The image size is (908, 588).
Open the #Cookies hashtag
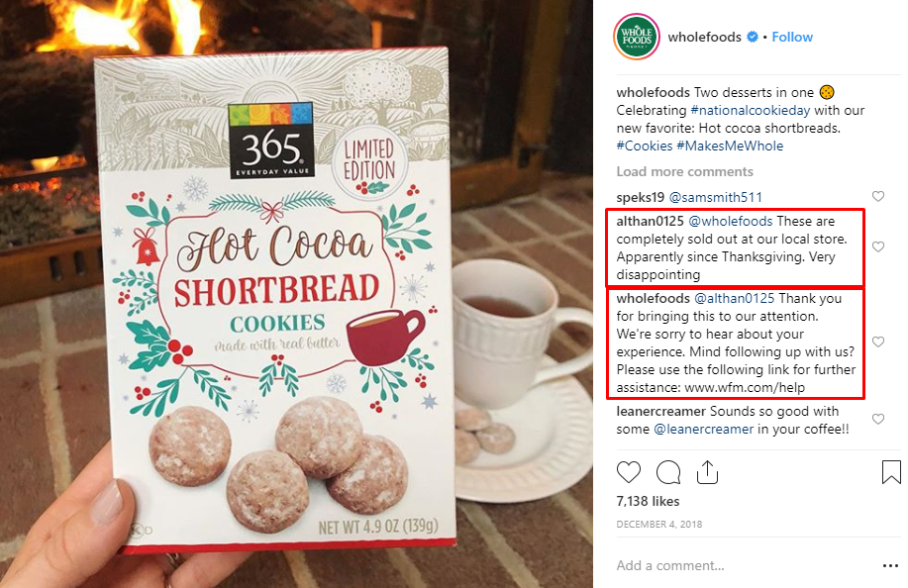pos(644,146)
